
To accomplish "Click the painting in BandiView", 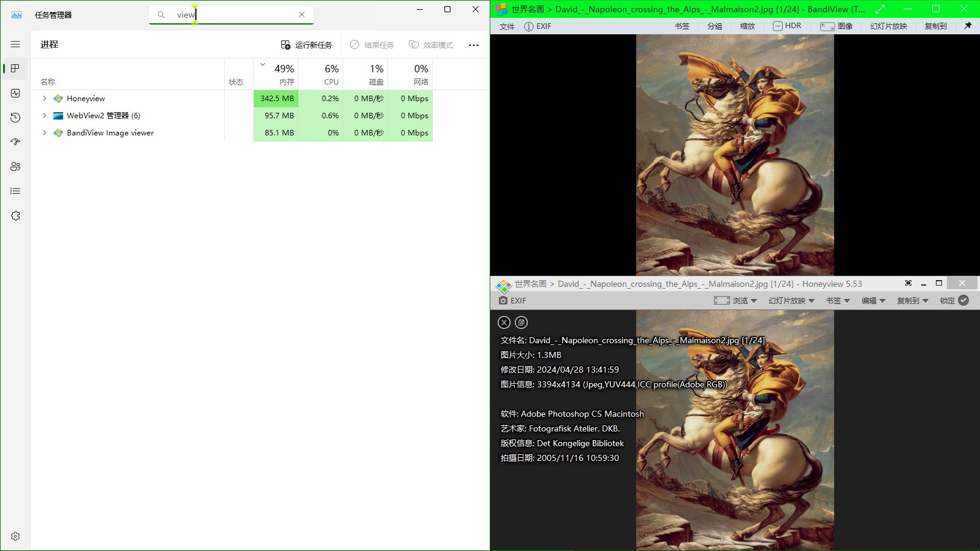I will pos(735,154).
